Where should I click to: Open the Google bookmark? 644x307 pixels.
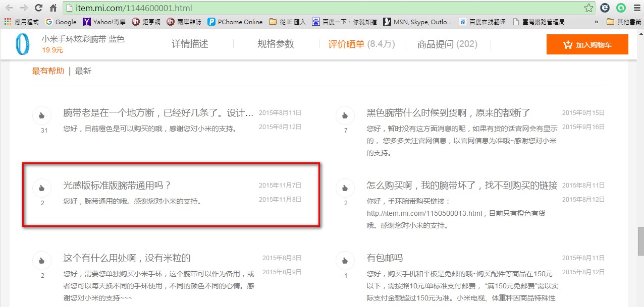61,22
